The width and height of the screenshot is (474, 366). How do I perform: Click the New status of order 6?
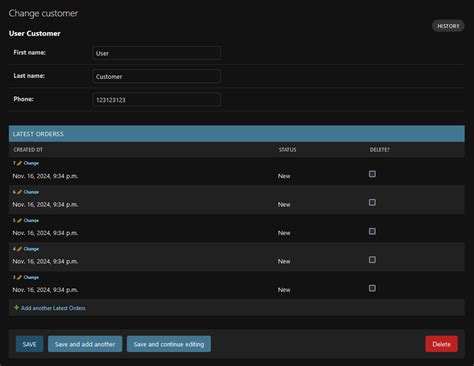tap(284, 205)
